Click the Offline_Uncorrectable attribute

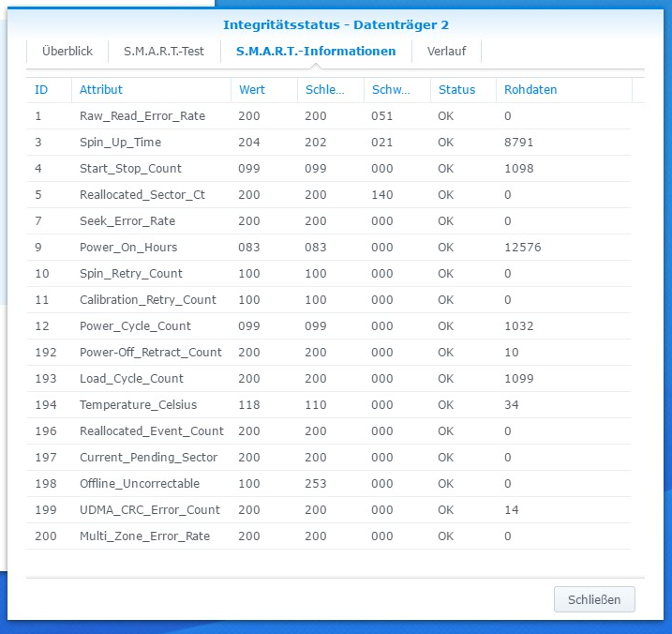click(x=140, y=483)
